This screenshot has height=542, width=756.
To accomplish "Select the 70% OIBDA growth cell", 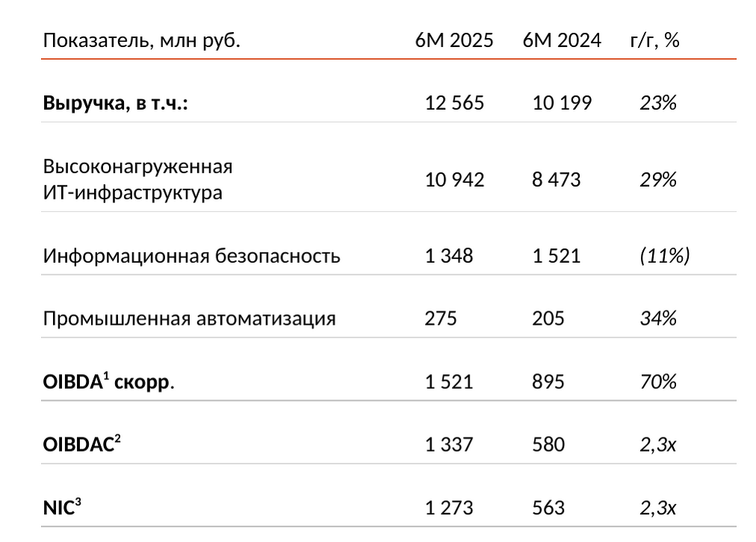I will pos(658,381).
